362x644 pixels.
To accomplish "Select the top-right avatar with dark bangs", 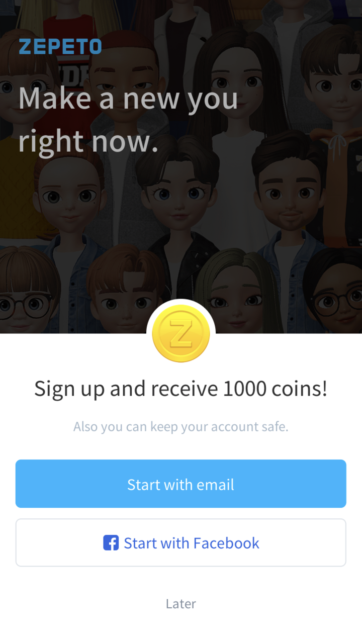I will 334,80.
